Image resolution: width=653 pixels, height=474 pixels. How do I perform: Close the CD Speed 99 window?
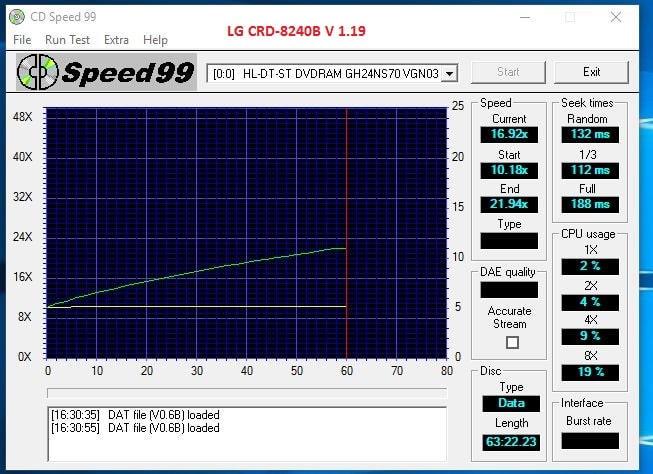(x=616, y=17)
